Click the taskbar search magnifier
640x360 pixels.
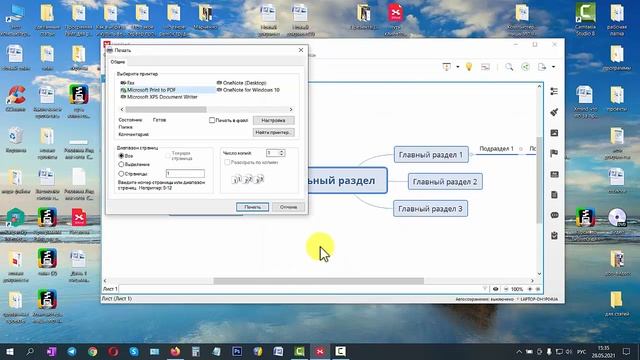[x=30, y=351]
